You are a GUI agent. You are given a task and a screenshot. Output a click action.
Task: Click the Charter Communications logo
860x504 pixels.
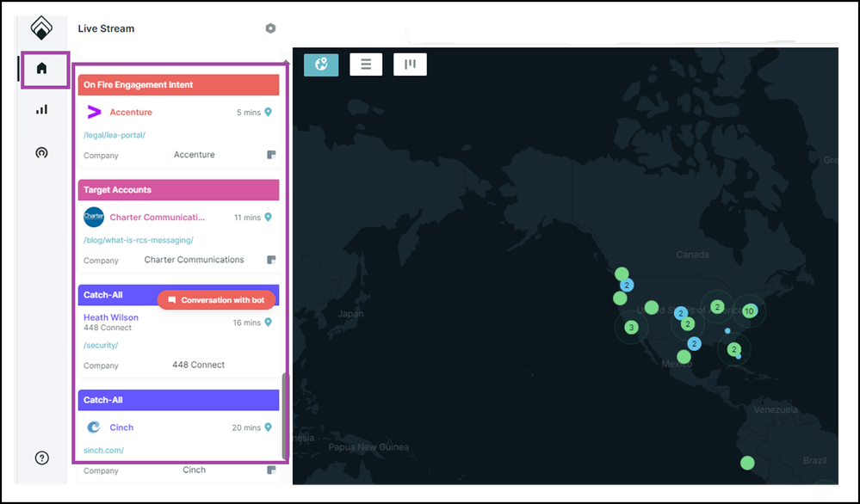point(94,217)
